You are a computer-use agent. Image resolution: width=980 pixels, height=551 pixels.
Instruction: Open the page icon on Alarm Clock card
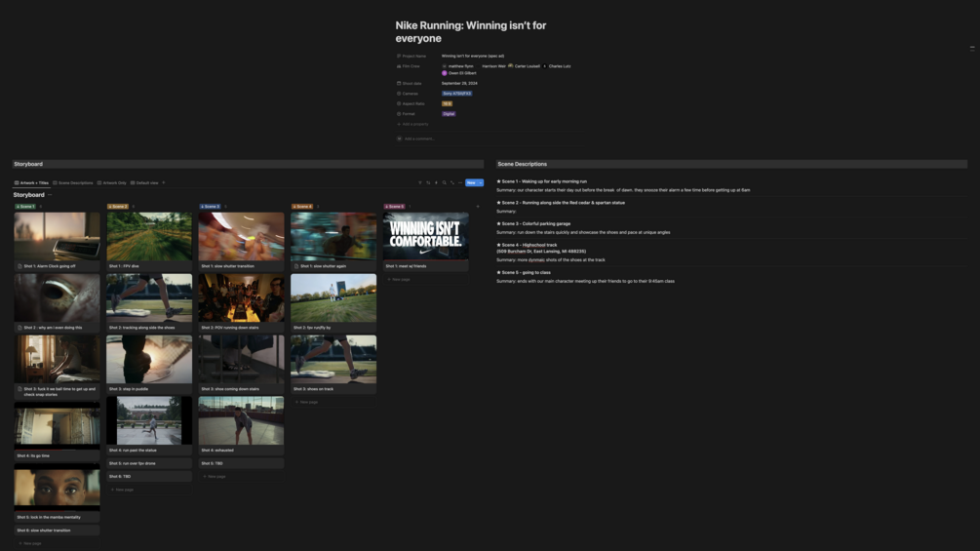20,266
